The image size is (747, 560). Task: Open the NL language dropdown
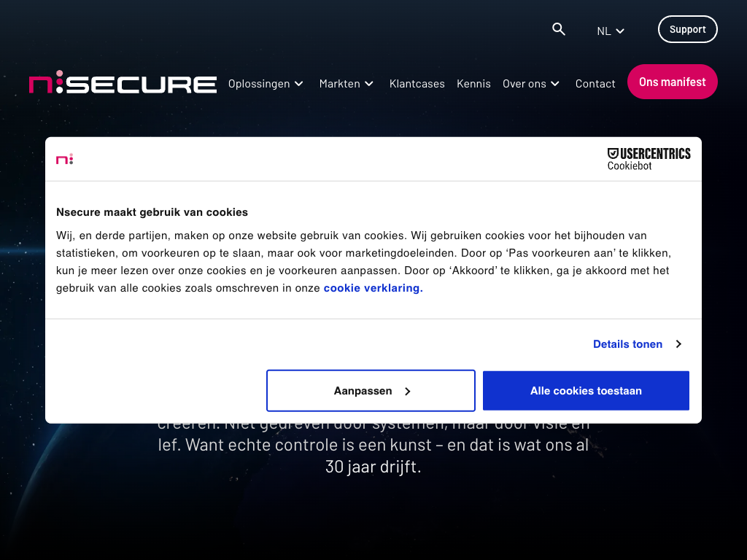(x=611, y=31)
